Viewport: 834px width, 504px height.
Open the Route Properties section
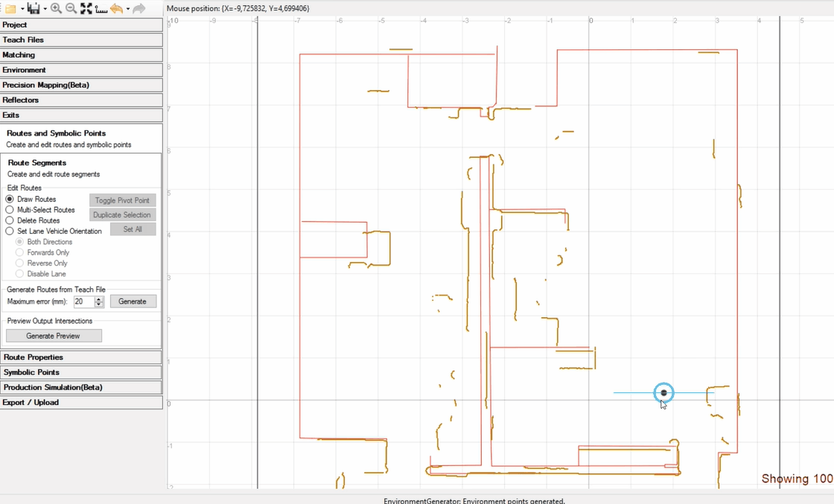[x=81, y=357]
